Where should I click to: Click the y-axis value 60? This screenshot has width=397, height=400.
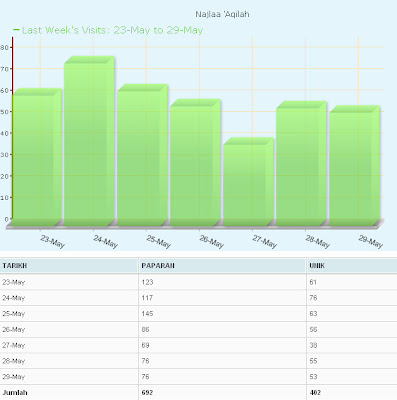pos(5,90)
